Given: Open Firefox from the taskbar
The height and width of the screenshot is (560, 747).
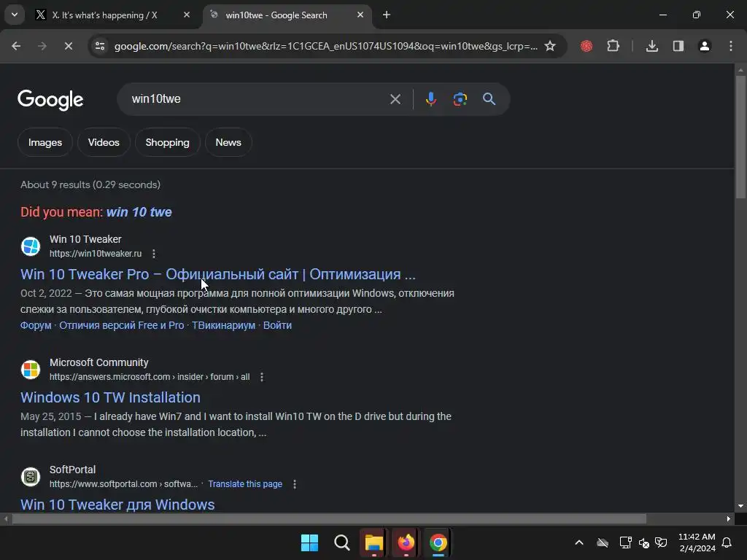Looking at the screenshot, I should tap(406, 542).
